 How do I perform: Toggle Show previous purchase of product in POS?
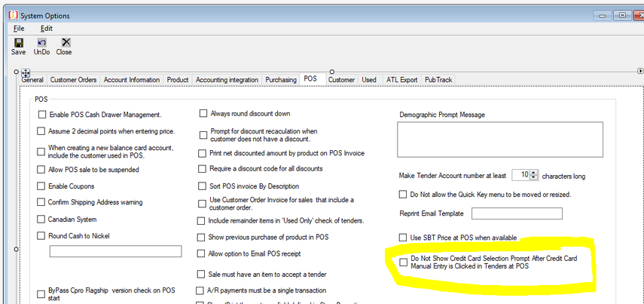(x=200, y=238)
